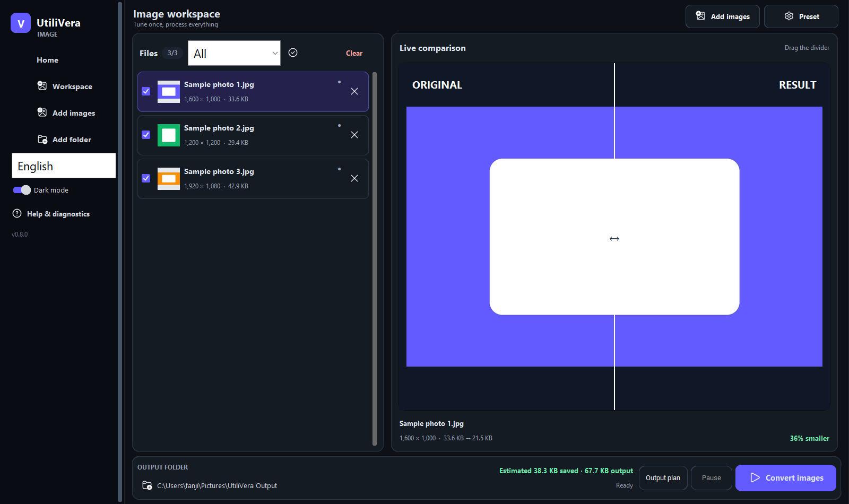Choose Add folder in the sidebar
849x504 pixels.
(x=64, y=140)
